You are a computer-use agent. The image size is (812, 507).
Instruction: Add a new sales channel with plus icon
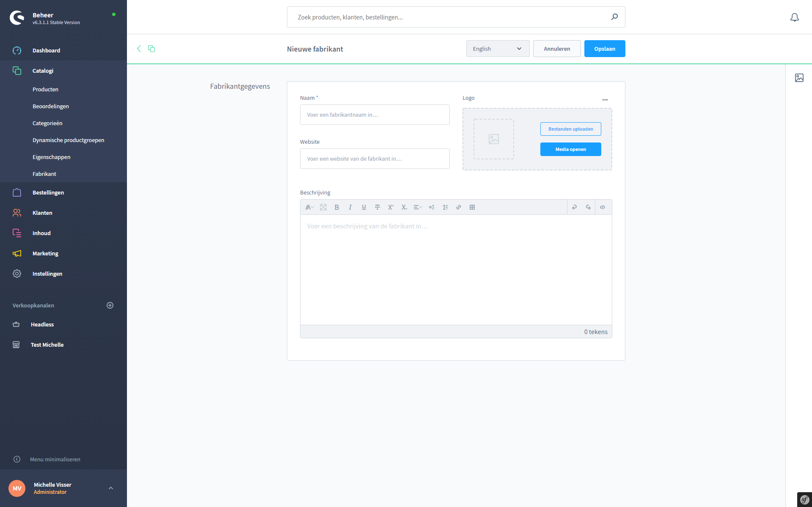[x=110, y=305]
